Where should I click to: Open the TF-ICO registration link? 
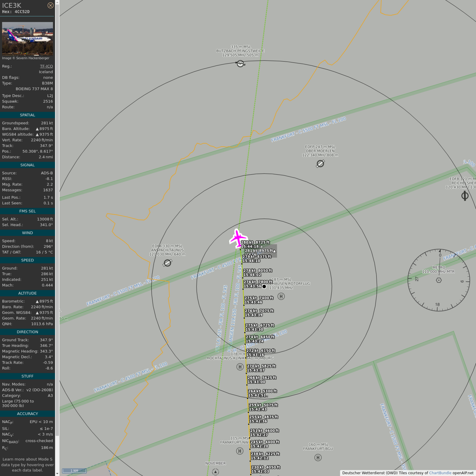click(46, 66)
